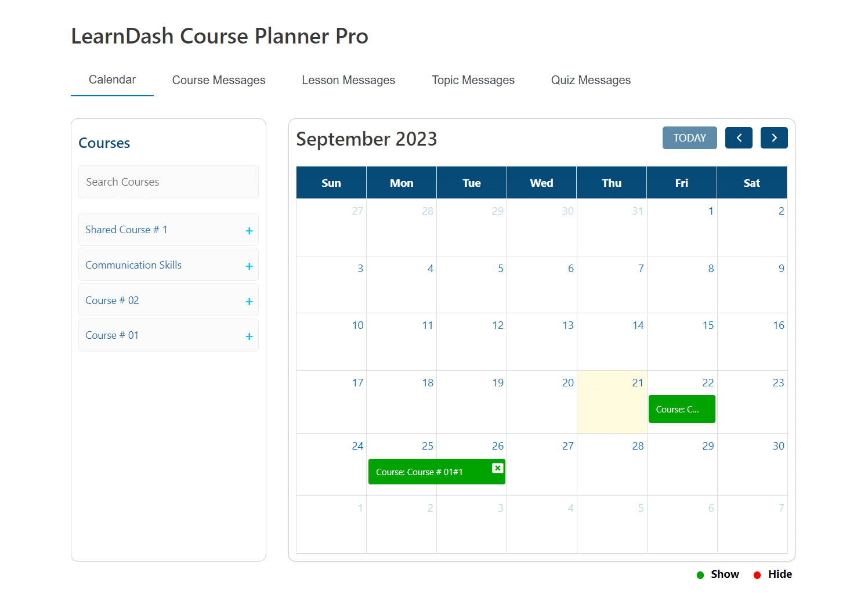Viewport: 868px width, 601px height.
Task: Open the green course event on September 22
Action: 682,409
